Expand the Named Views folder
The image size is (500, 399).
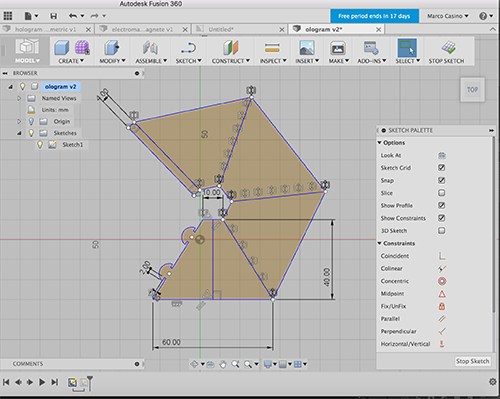coord(19,98)
